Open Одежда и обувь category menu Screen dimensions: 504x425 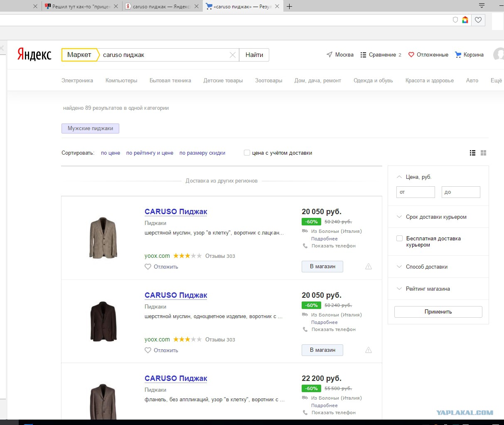point(373,81)
